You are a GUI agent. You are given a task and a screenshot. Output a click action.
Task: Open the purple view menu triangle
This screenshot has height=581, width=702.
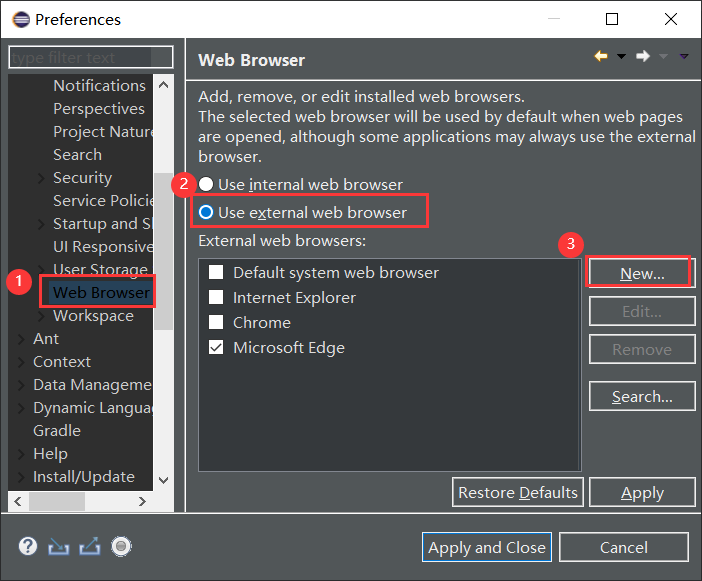(684, 57)
